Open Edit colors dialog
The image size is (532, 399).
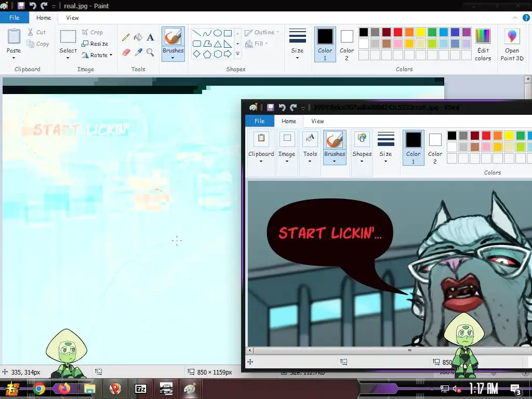483,45
